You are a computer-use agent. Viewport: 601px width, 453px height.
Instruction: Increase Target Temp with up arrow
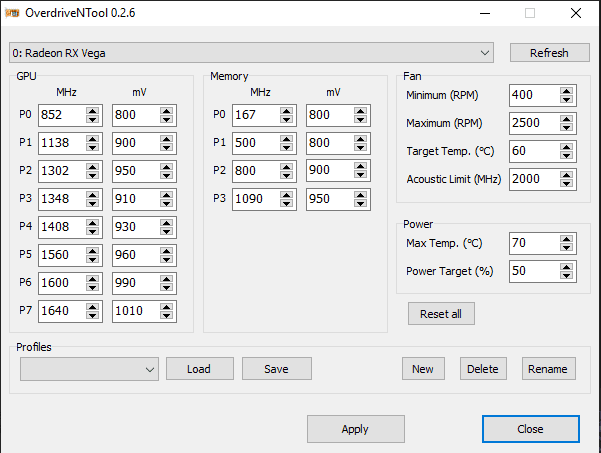(566, 147)
